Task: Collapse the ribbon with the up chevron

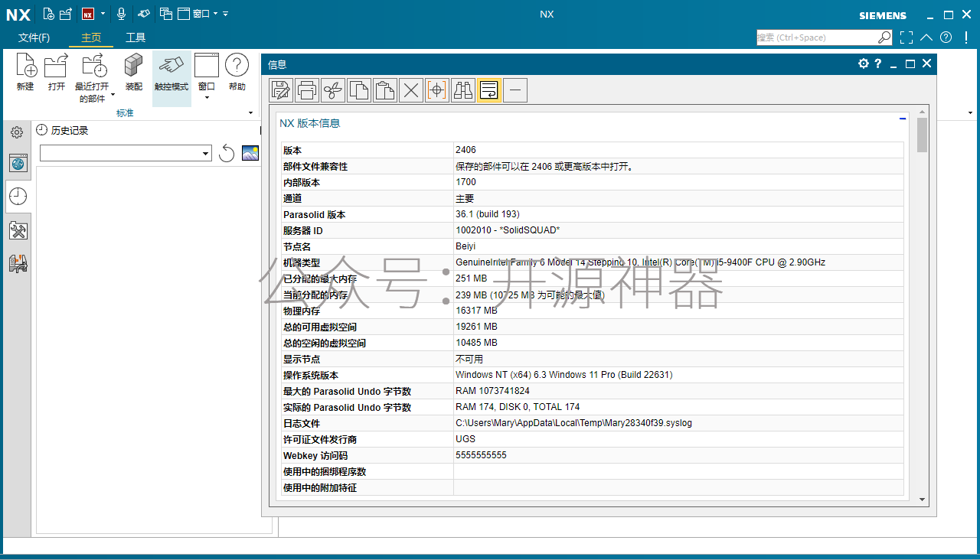Action: pyautogui.click(x=926, y=37)
